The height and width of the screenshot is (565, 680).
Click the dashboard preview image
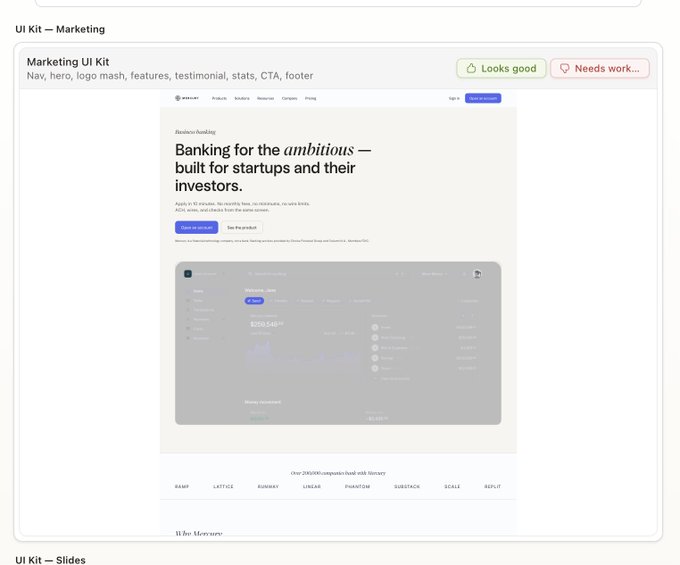[338, 343]
